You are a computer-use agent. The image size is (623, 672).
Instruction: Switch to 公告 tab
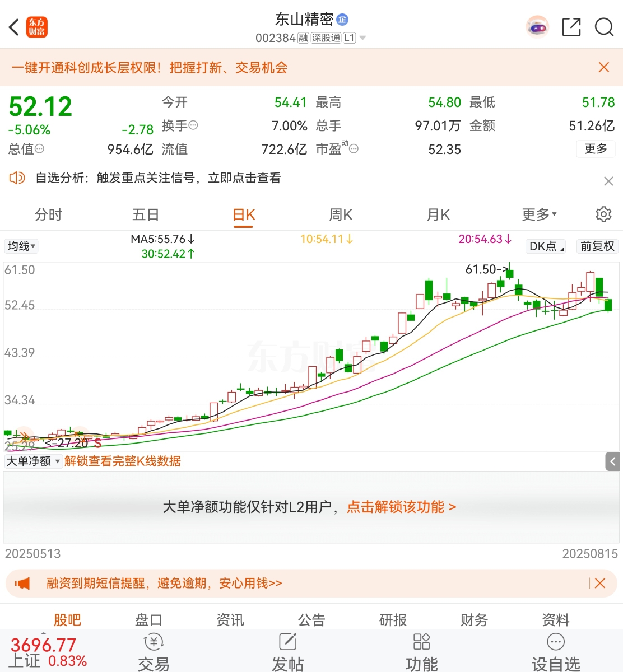(311, 619)
